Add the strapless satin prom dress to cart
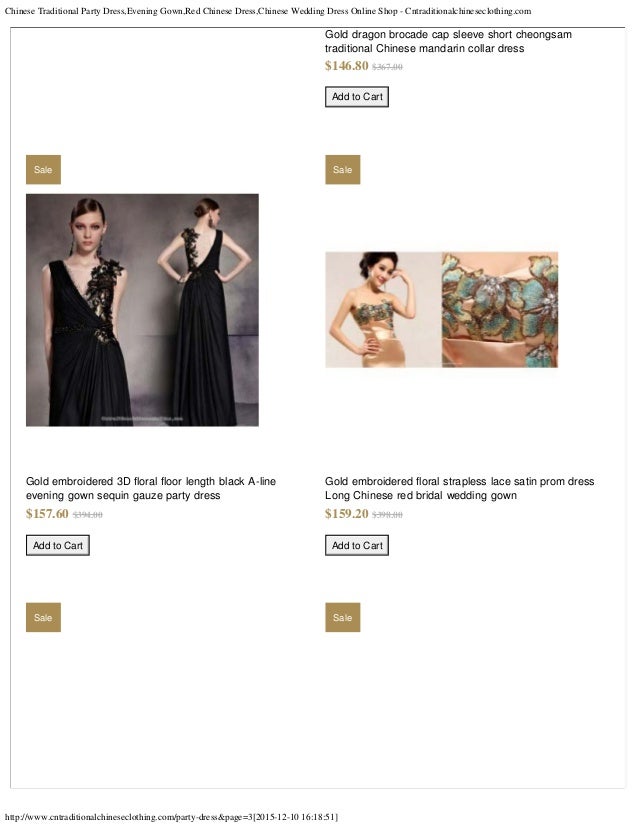The width and height of the screenshot is (638, 826). [x=357, y=545]
